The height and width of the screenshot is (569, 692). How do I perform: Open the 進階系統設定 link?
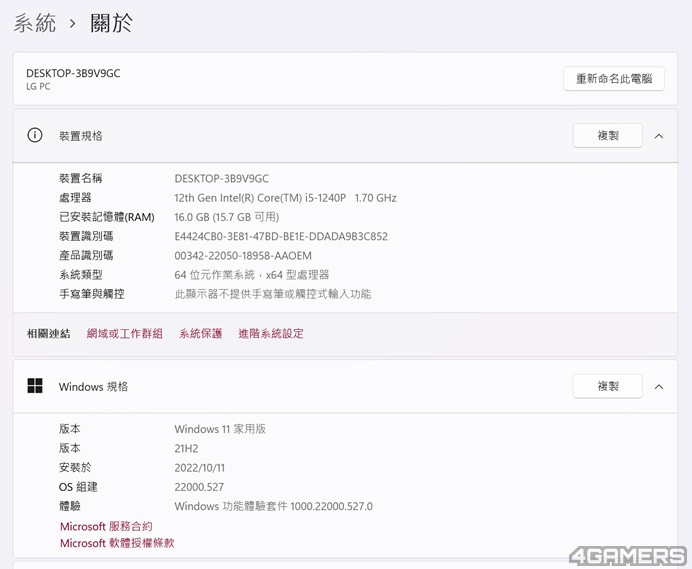coord(271,333)
